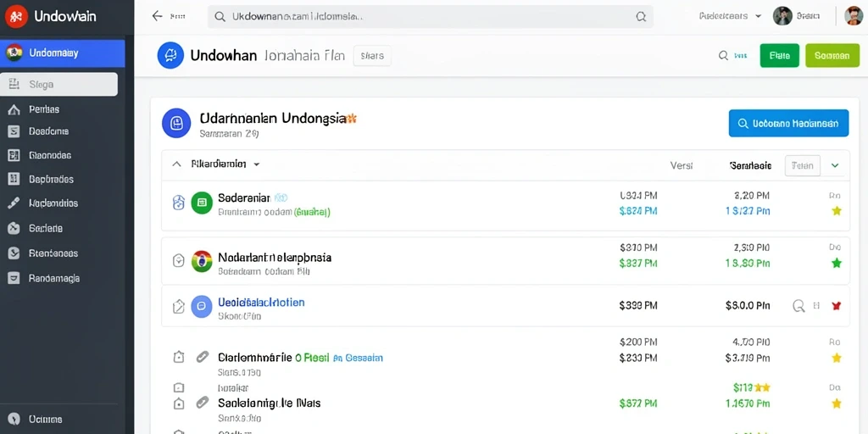
Task: Toggle the checkbox icon left of Nodarlantr row
Action: click(178, 260)
